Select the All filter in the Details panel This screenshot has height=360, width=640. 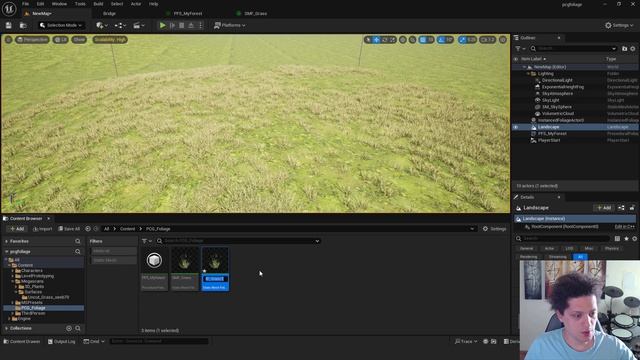pos(580,257)
